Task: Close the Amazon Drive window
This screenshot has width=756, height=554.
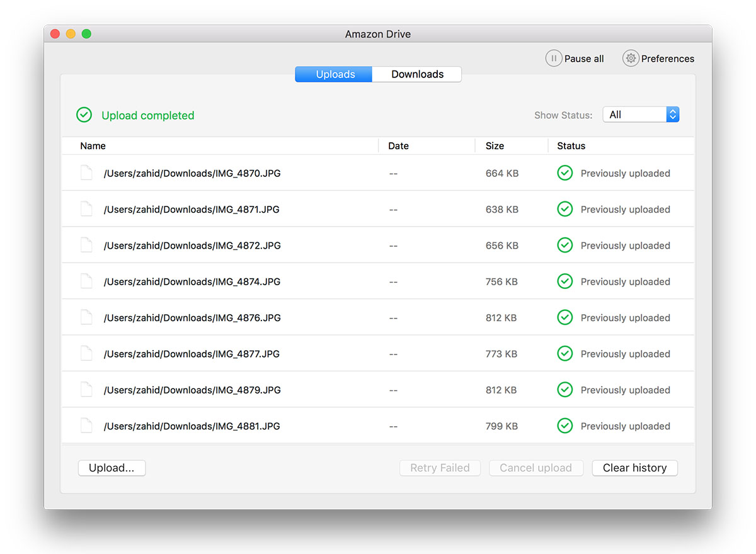Action: point(55,34)
